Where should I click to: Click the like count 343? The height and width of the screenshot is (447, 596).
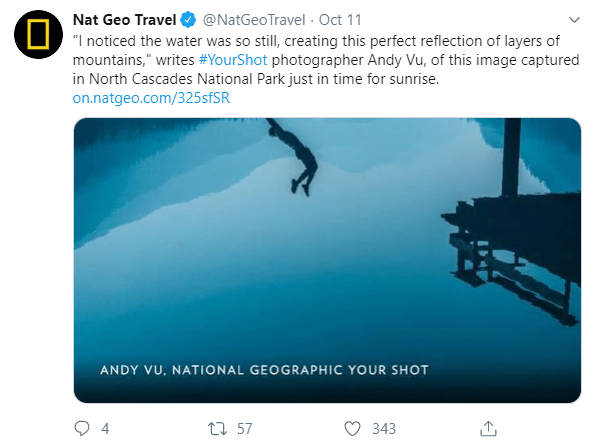tap(384, 429)
